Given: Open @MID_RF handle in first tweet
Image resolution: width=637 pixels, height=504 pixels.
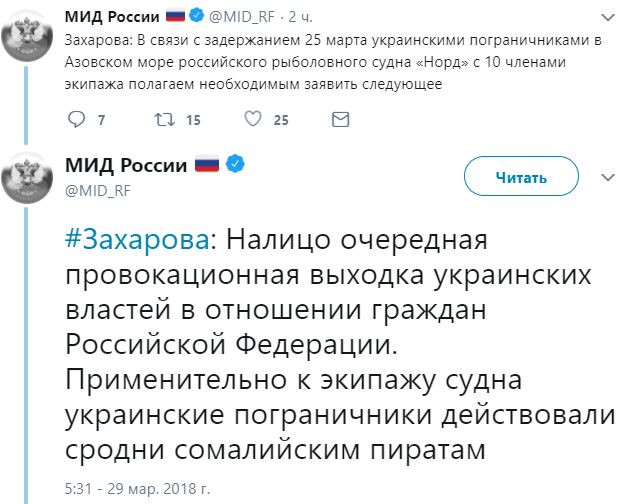Looking at the screenshot, I should click(242, 17).
